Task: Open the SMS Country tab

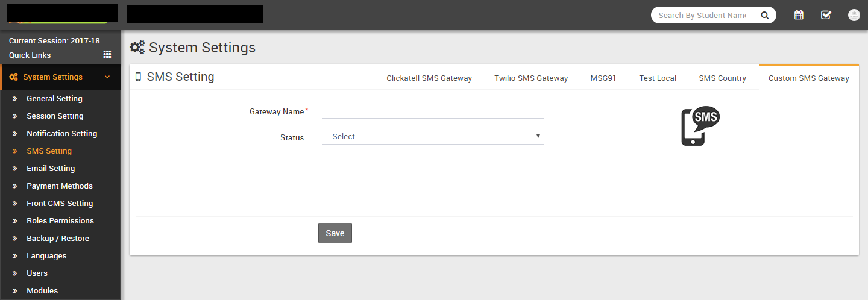Action: (722, 78)
